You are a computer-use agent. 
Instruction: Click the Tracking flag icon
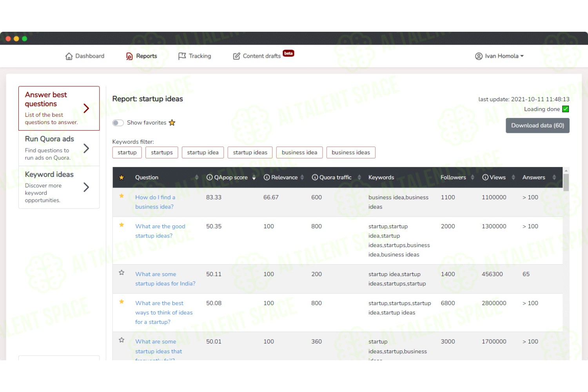(x=182, y=56)
